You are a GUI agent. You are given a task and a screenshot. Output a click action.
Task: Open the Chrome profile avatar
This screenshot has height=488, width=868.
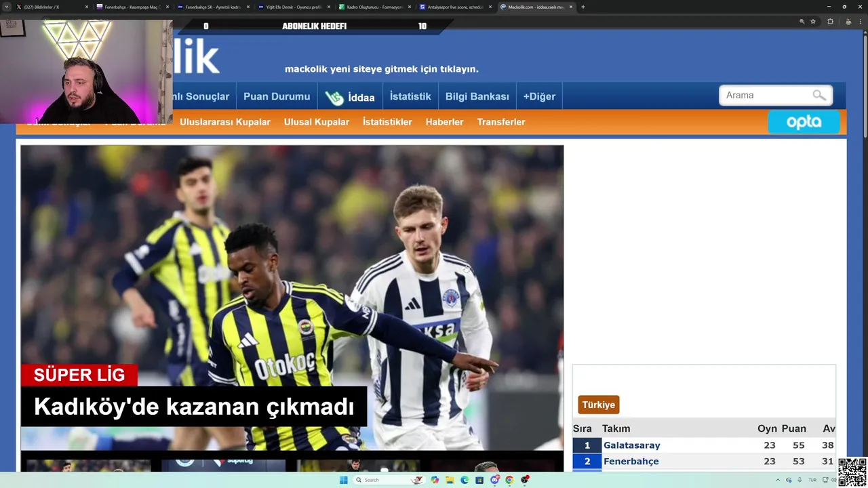point(848,22)
